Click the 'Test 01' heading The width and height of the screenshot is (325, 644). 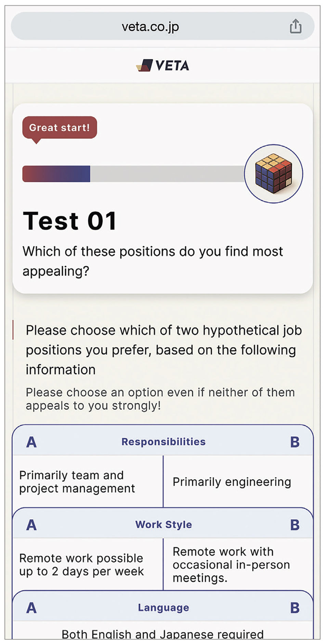click(70, 221)
